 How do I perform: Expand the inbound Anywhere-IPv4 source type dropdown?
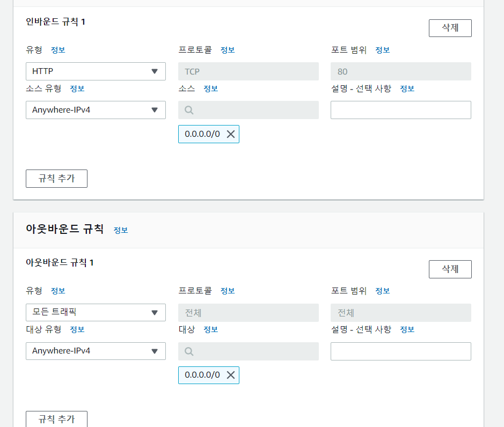[96, 110]
